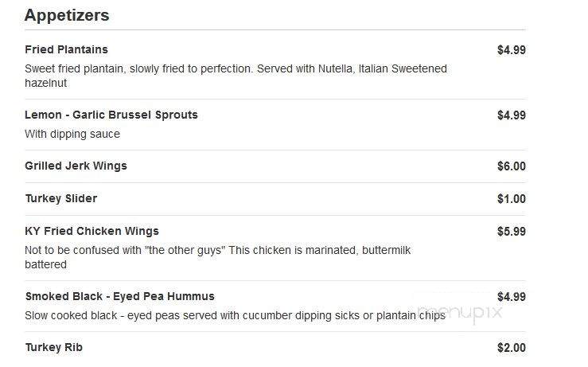Image resolution: width=588 pixels, height=367 pixels.
Task: Click the Brussel Sprouts $4.99 price
Action: click(512, 115)
